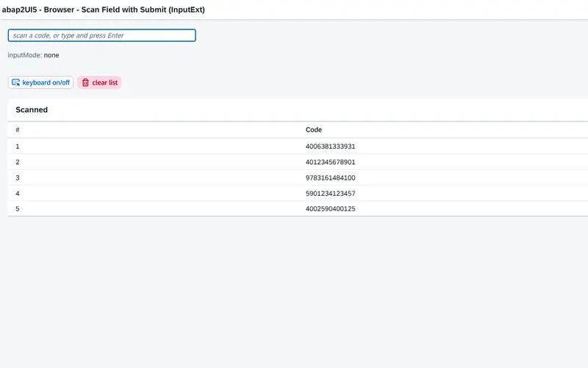Click the abap2UI5 Scan Field page title
The image size is (588, 368).
[x=104, y=10]
